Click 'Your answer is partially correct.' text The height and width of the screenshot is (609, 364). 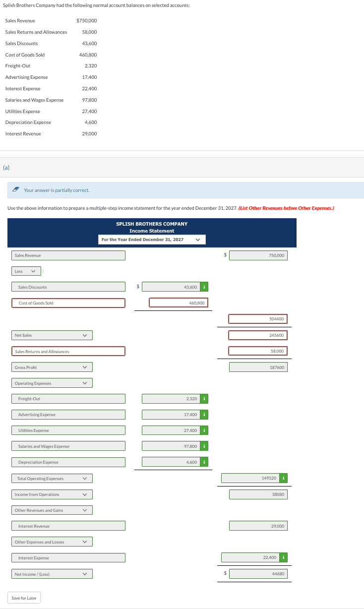[57, 190]
